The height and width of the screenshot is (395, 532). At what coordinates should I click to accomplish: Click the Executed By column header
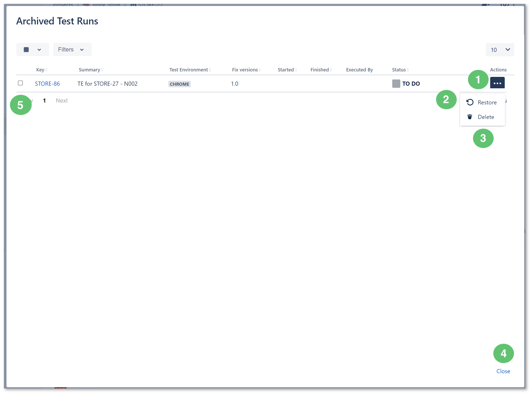click(359, 70)
